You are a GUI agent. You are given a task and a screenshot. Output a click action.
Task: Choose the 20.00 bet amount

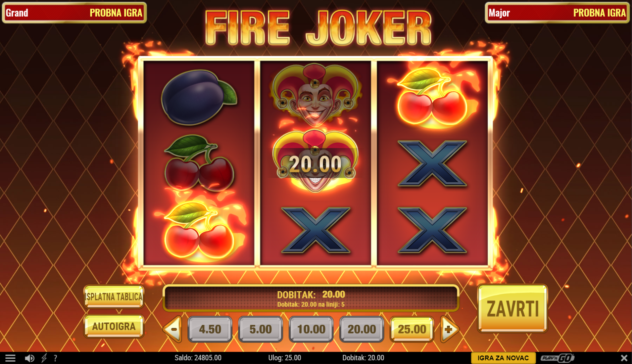pos(362,329)
